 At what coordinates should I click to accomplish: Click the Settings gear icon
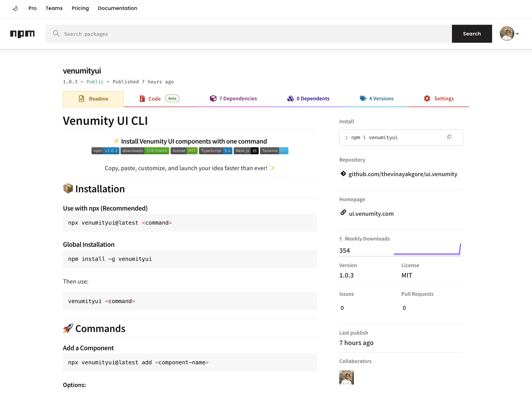coord(427,98)
